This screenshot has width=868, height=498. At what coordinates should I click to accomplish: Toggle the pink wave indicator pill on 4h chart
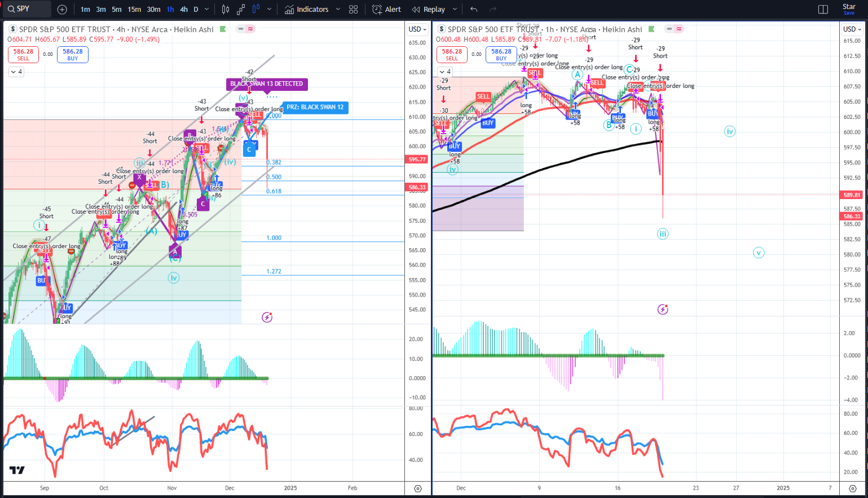250,29
